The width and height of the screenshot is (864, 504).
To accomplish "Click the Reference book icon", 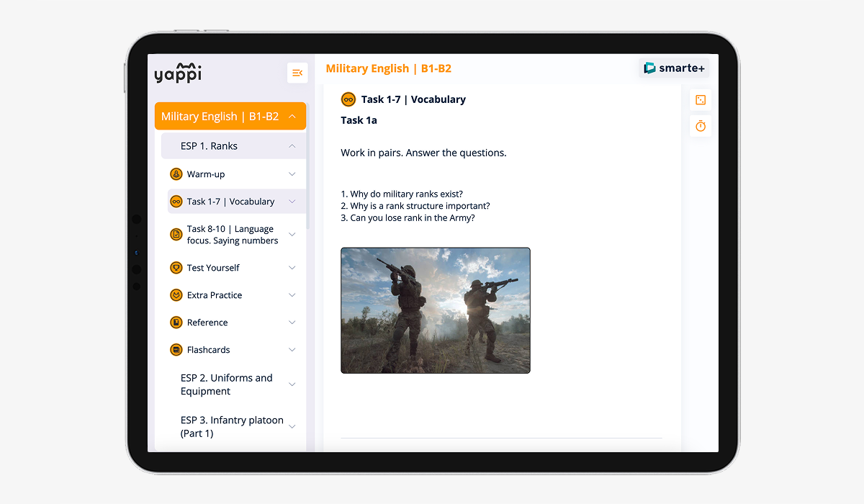I will 176,323.
